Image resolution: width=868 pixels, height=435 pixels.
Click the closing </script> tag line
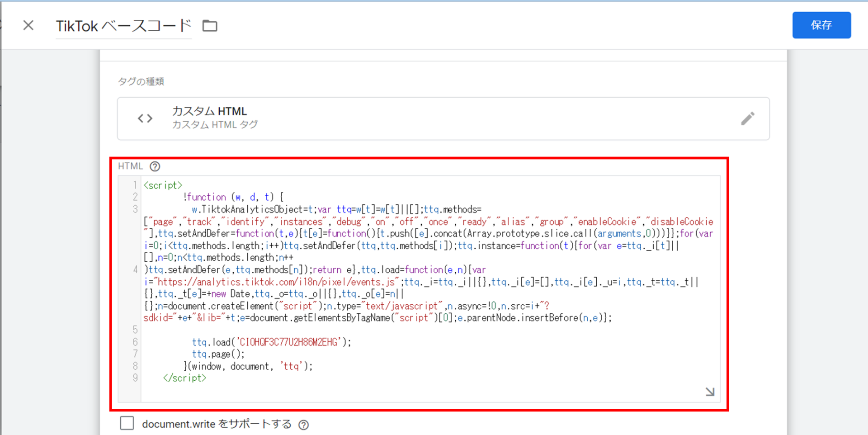pos(184,378)
